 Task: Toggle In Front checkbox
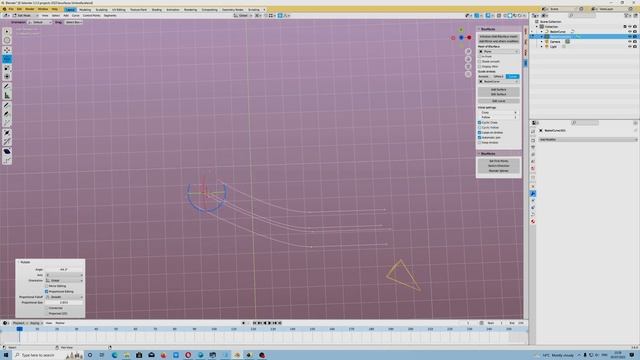[x=480, y=56]
